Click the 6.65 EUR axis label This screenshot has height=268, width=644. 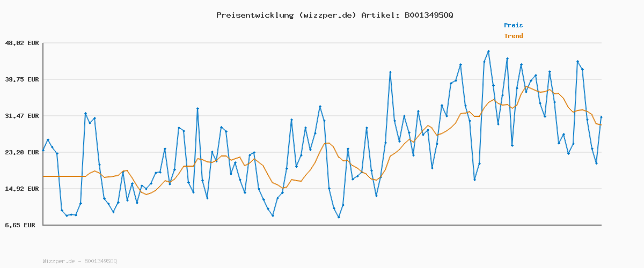(x=20, y=225)
